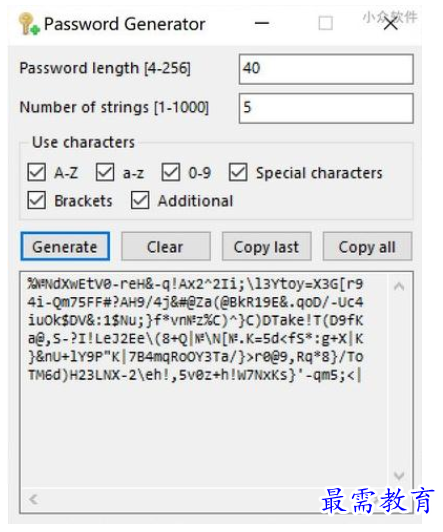Click the Clear button
Image resolution: width=443 pixels, height=532 pixels.
pos(166,247)
